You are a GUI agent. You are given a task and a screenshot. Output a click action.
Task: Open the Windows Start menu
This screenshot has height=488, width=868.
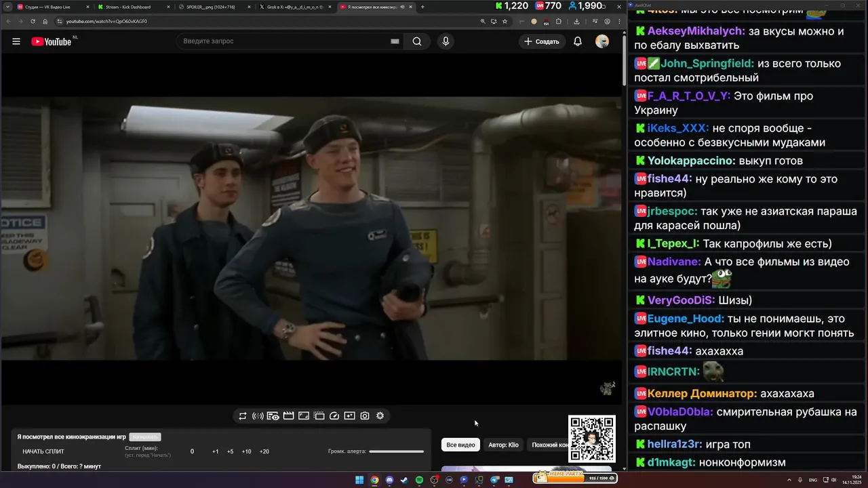pos(359,480)
